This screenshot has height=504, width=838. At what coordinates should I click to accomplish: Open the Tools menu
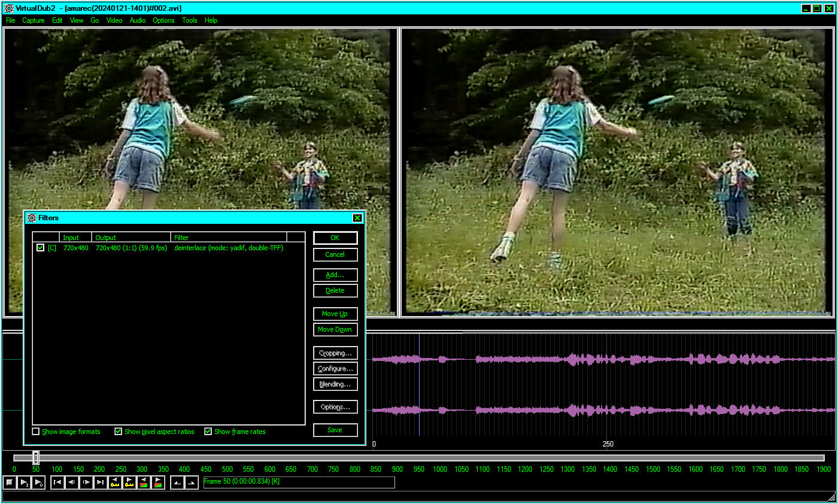(x=190, y=20)
